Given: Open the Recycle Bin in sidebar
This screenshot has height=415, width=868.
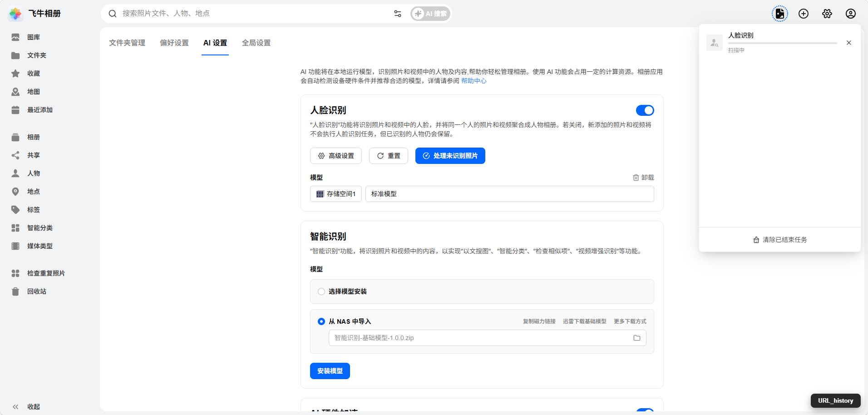Looking at the screenshot, I should coord(36,291).
